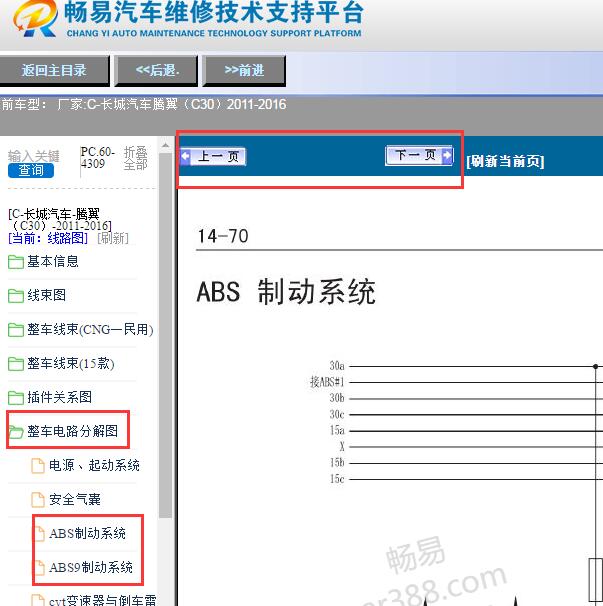Open previous page with 上一页 button
Image resolution: width=603 pixels, height=606 pixels.
(213, 157)
